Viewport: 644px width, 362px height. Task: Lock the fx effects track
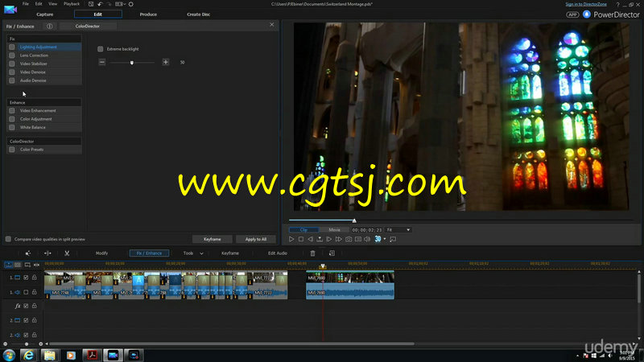(35, 306)
